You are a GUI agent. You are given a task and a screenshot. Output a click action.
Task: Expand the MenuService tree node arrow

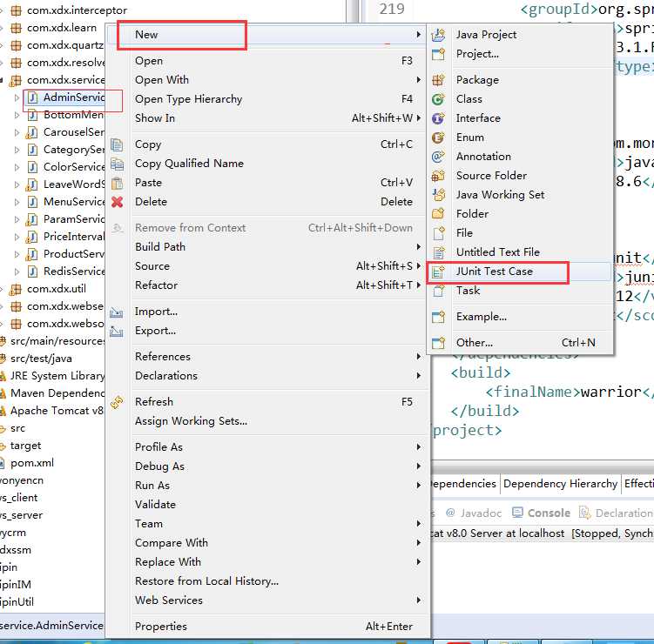click(17, 202)
